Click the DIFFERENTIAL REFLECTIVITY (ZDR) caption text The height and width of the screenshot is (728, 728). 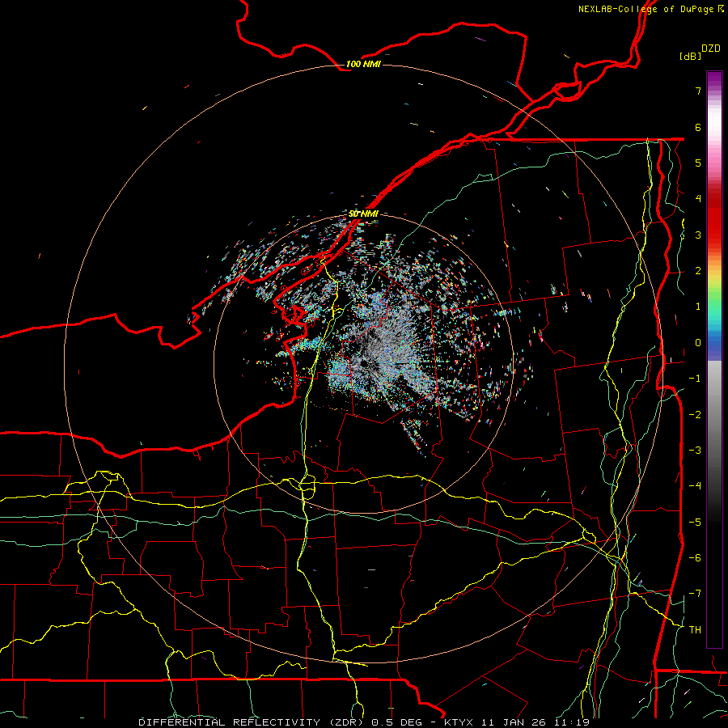click(252, 722)
